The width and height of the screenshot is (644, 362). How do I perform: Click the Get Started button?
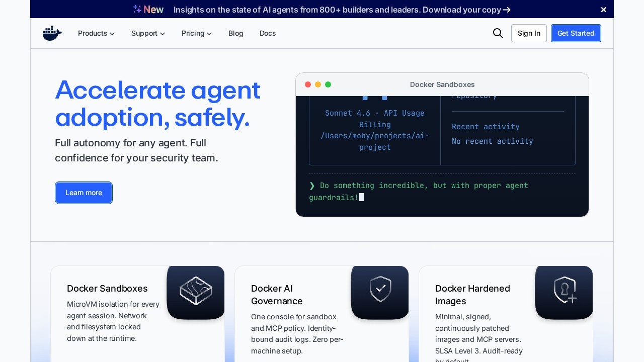click(576, 33)
